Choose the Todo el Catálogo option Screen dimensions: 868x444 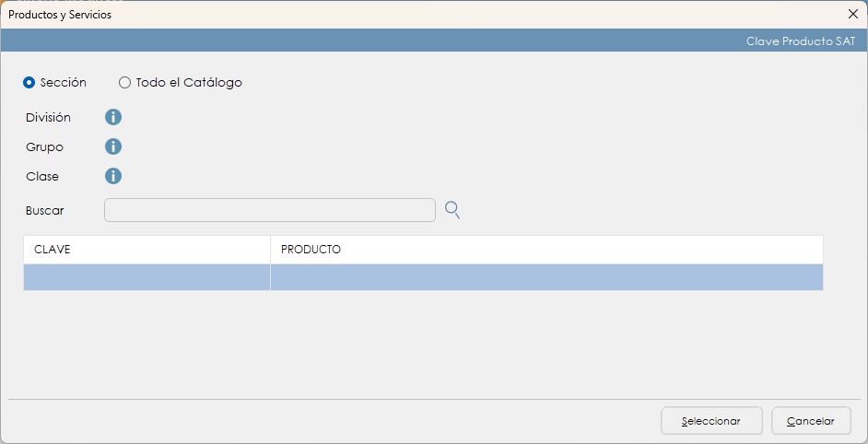coord(125,82)
